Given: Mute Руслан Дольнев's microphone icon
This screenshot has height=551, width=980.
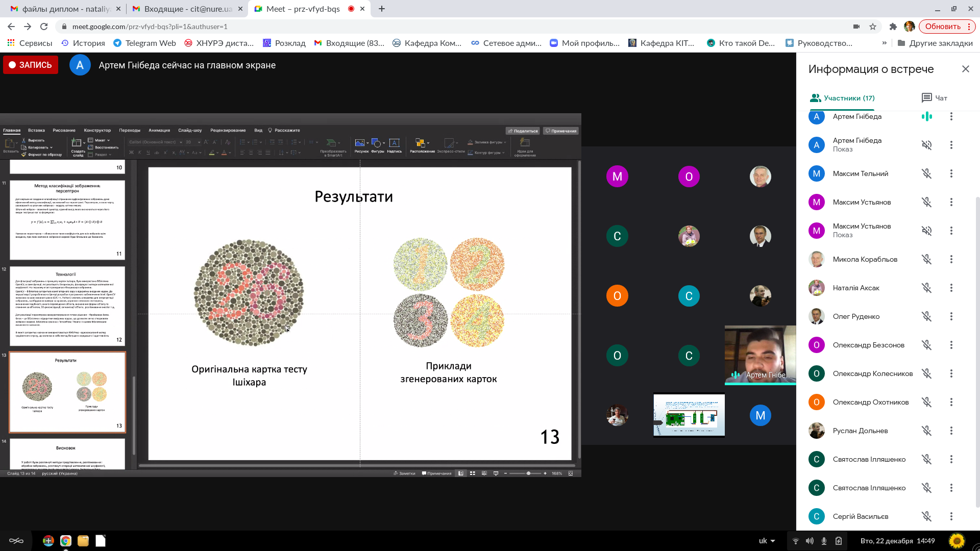Looking at the screenshot, I should click(x=926, y=431).
